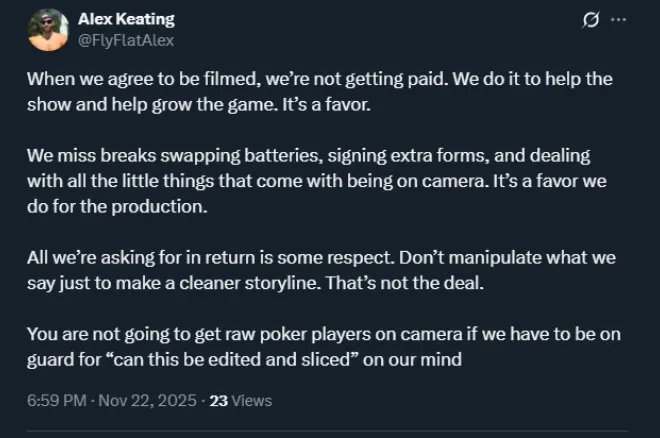This screenshot has width=660, height=438.
Task: Click the word Views beside the count
Action: [252, 400]
